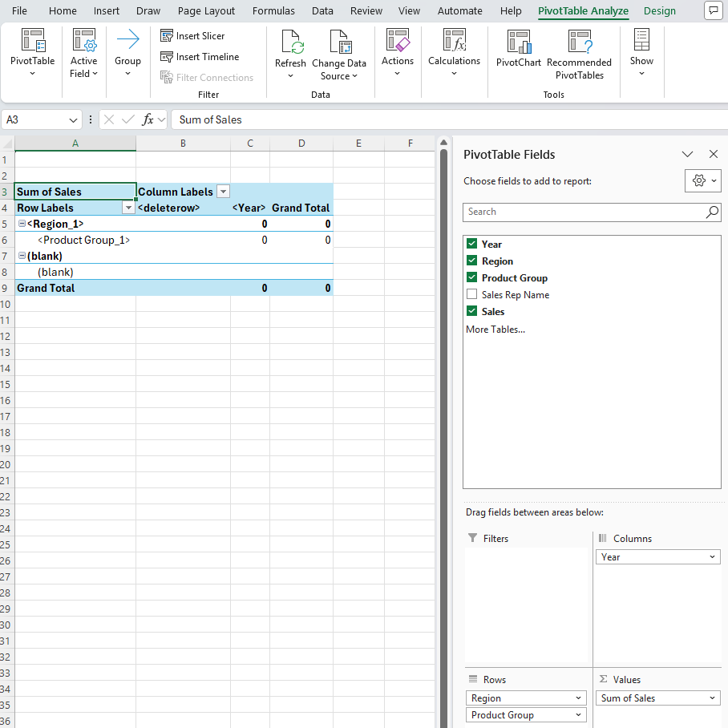Open the Row Labels filter dropdown
This screenshot has height=728, width=728.
pyautogui.click(x=127, y=208)
